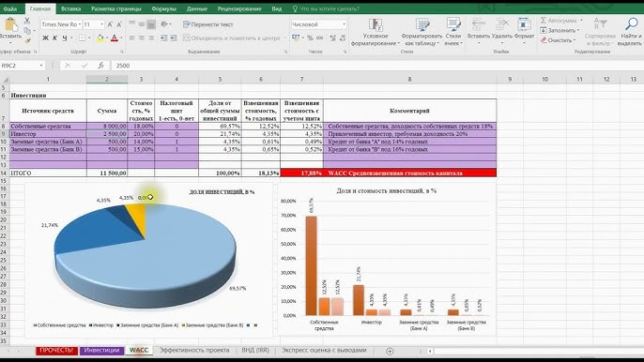Image resolution: width=644 pixels, height=362 pixels.
Task: Open Условное форматирование dropdown
Action: click(x=376, y=32)
